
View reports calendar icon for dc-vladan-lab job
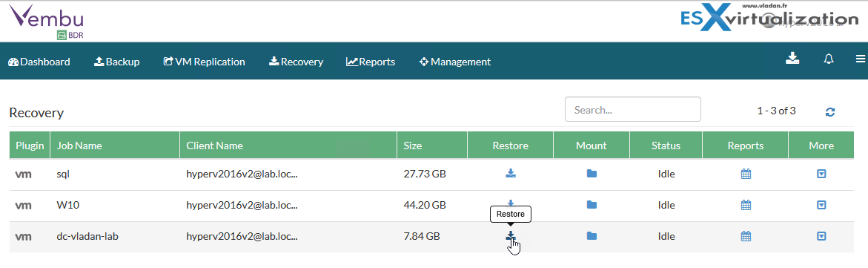click(x=746, y=236)
